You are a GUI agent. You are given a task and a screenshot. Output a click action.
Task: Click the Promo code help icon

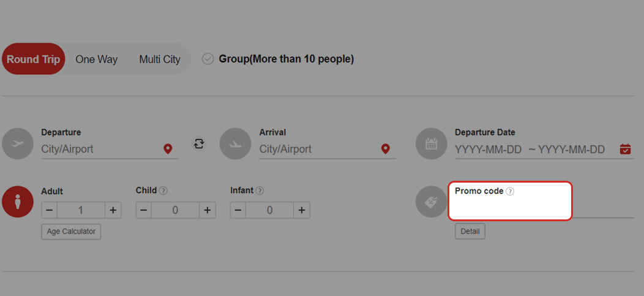(511, 191)
